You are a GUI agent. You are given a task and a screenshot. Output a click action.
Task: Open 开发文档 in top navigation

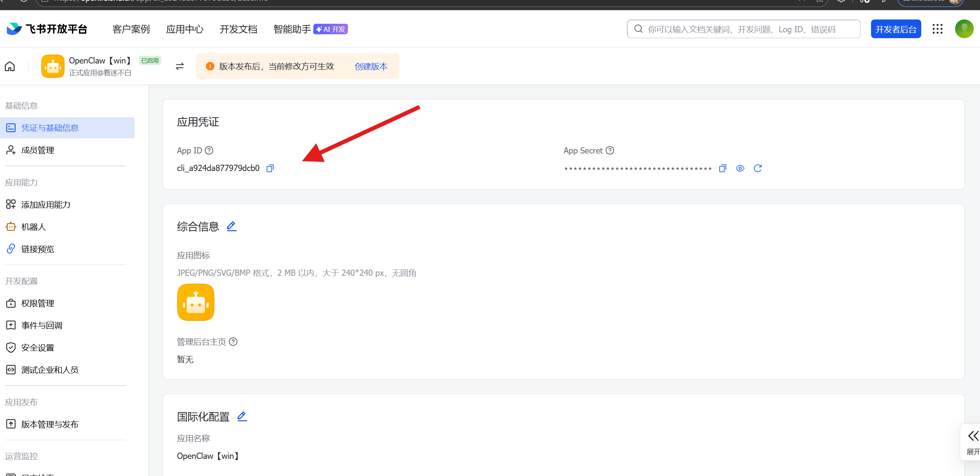(x=238, y=29)
